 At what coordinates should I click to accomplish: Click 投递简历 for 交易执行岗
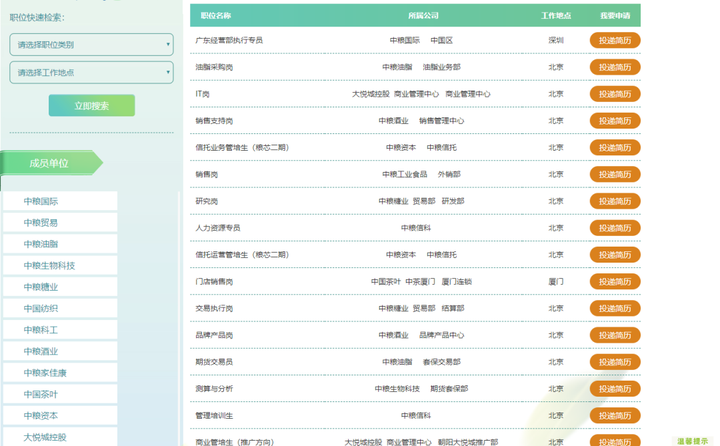tap(615, 308)
